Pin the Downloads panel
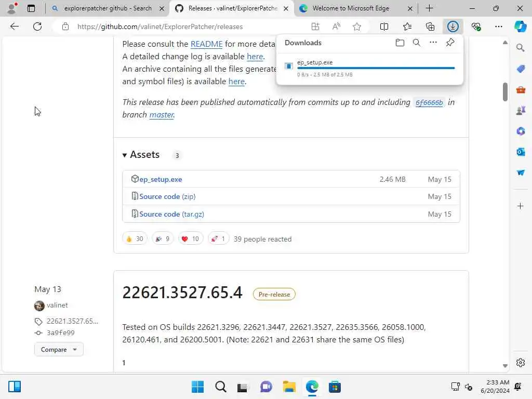This screenshot has height=399, width=532. click(x=450, y=43)
